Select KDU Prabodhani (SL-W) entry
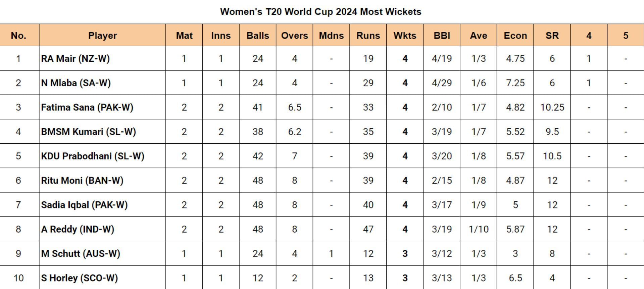The width and height of the screenshot is (644, 289). [x=93, y=156]
